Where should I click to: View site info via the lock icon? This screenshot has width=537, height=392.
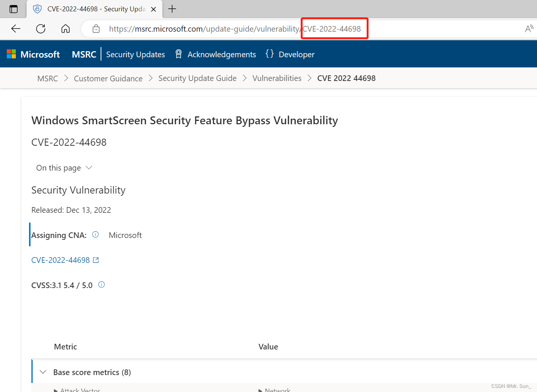[x=96, y=29]
